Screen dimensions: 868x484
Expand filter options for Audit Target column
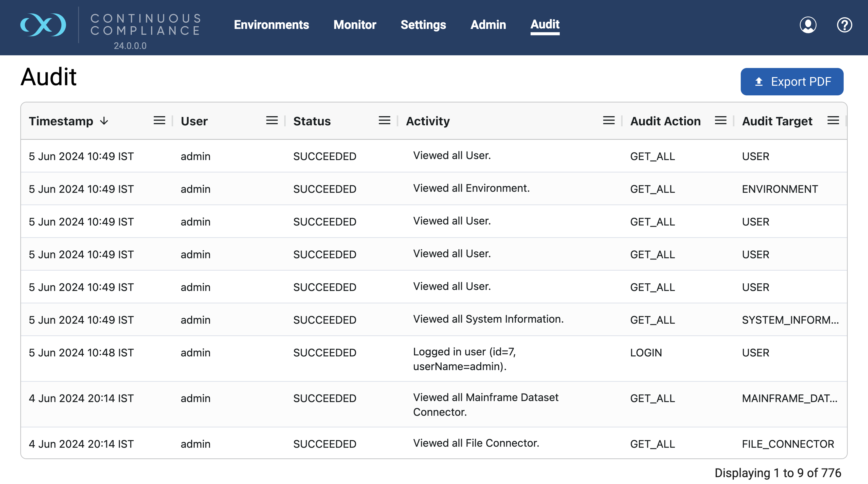point(833,120)
